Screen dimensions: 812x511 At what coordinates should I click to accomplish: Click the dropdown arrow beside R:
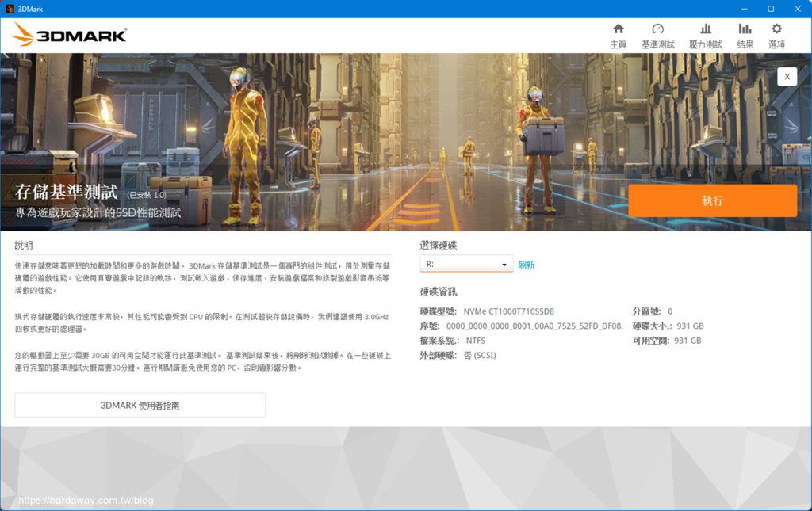point(504,265)
